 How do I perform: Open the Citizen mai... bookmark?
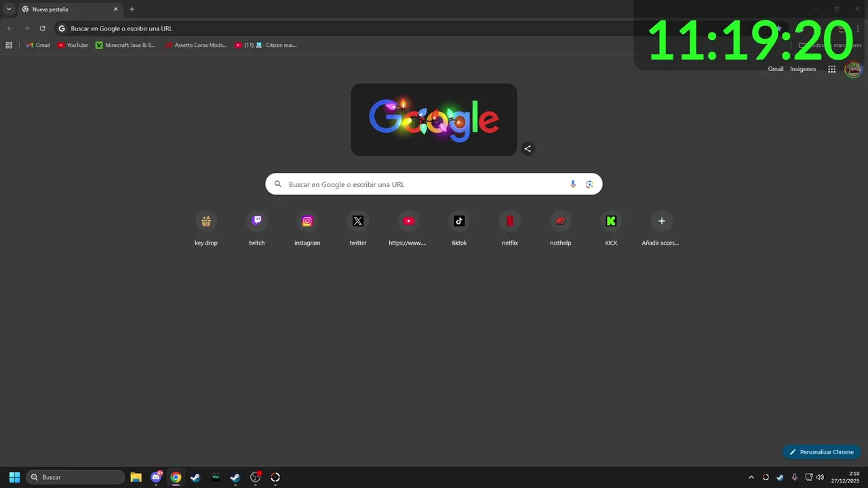click(266, 45)
